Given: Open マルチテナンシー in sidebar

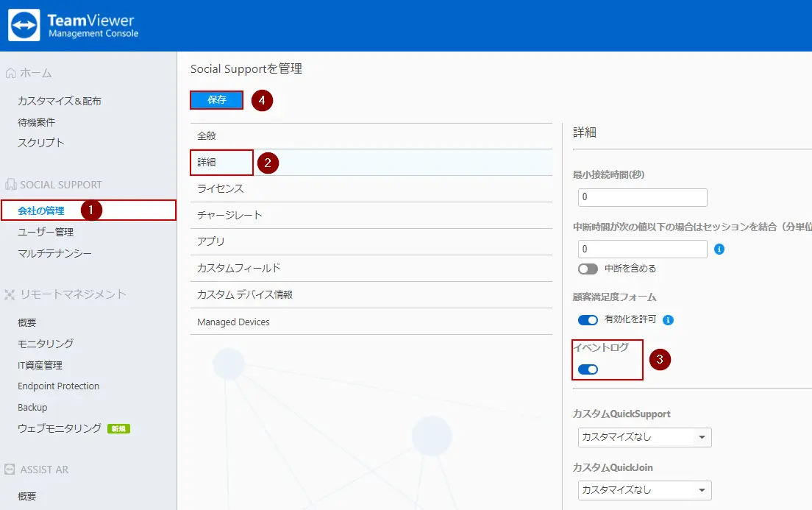Looking at the screenshot, I should [x=54, y=253].
